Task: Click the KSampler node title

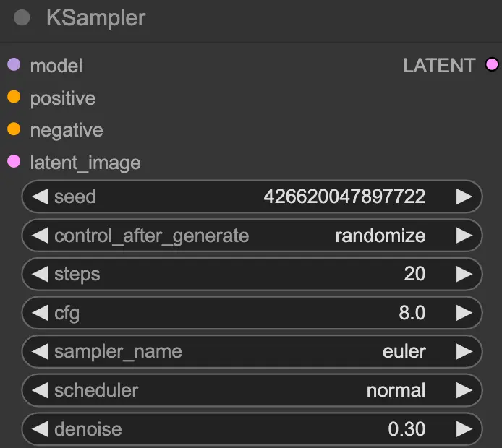Action: tap(95, 18)
